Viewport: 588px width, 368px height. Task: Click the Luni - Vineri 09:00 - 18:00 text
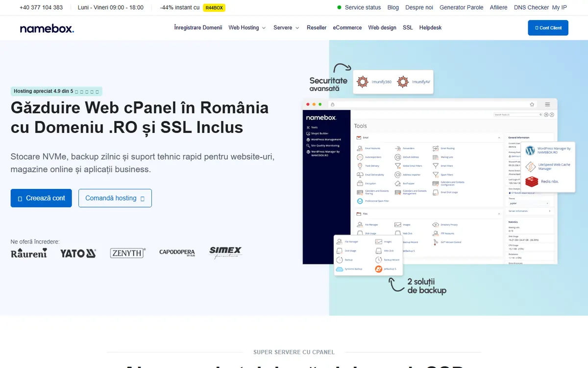click(111, 7)
